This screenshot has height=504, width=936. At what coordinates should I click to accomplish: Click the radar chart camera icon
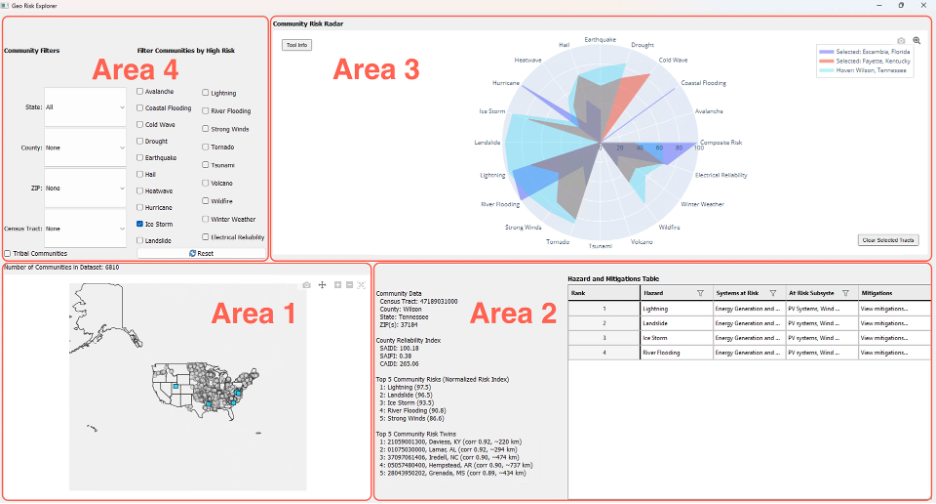[901, 41]
